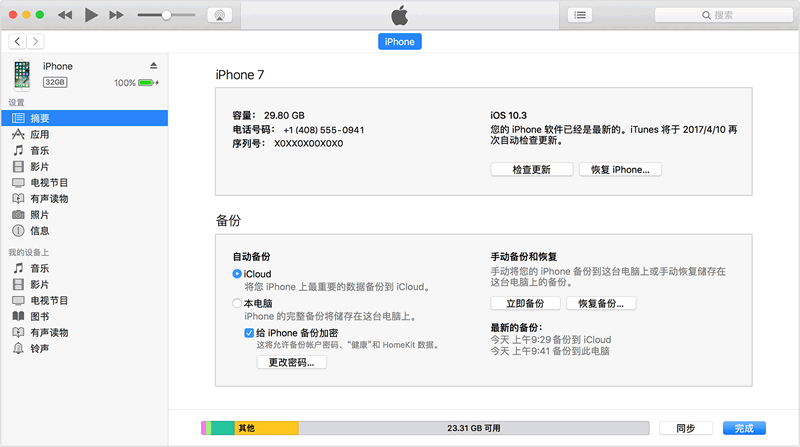Click the volume slider knob
Viewport: 800px width, 447px height.
point(165,15)
